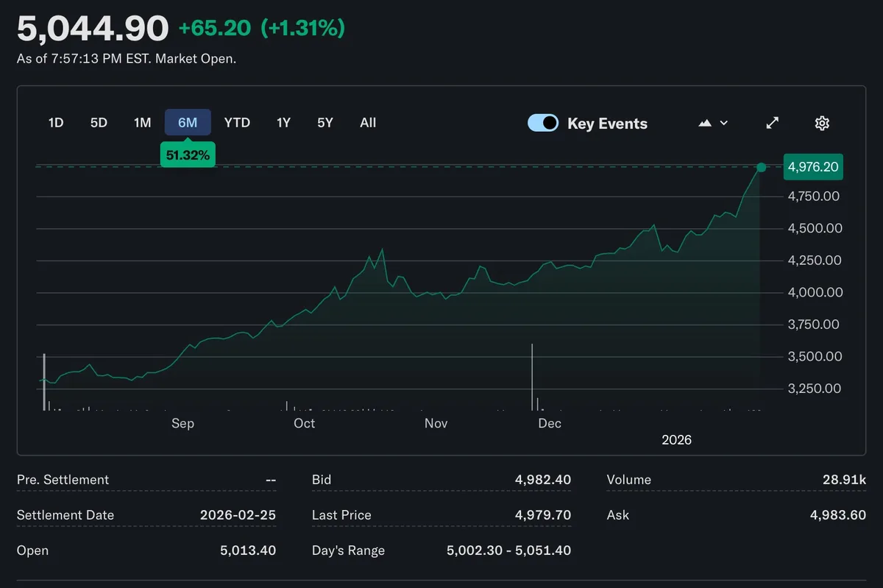This screenshot has width=883, height=588.
Task: Select the All time range
Action: point(368,123)
